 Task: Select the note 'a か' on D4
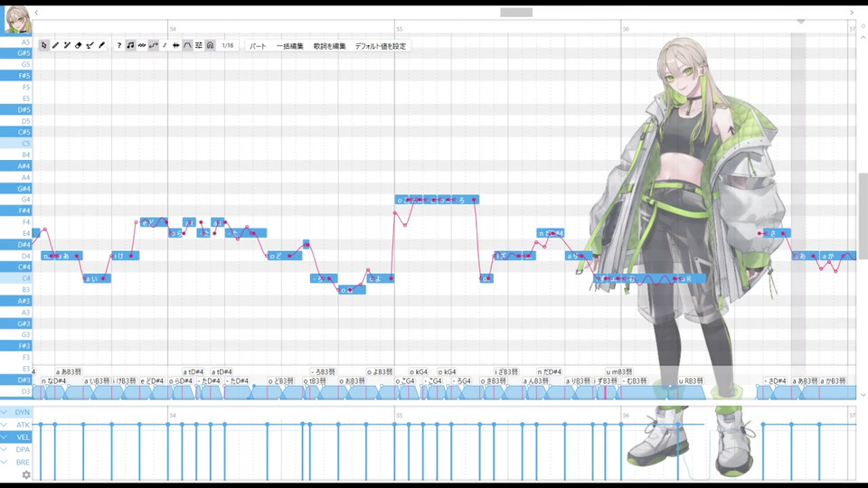tap(837, 256)
